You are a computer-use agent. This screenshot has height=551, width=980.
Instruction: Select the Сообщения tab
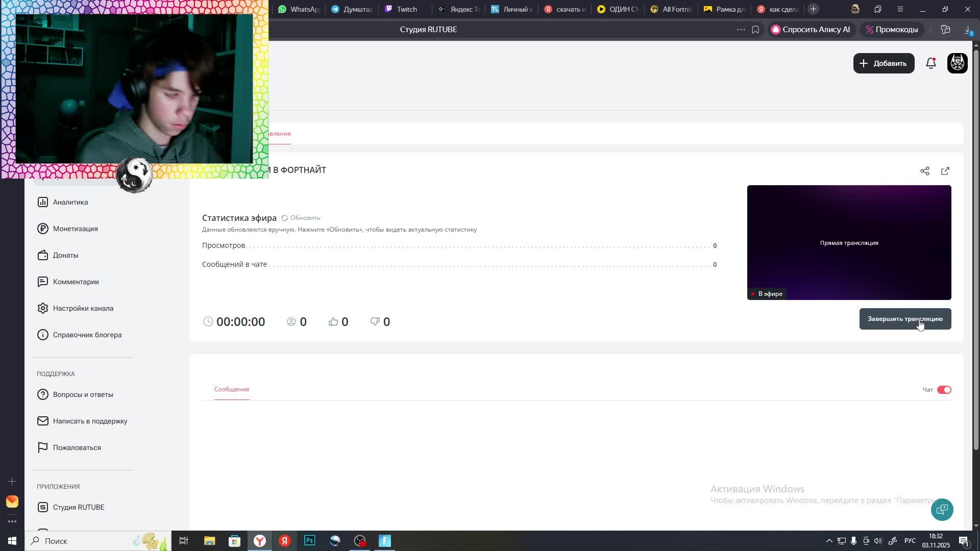click(x=231, y=389)
